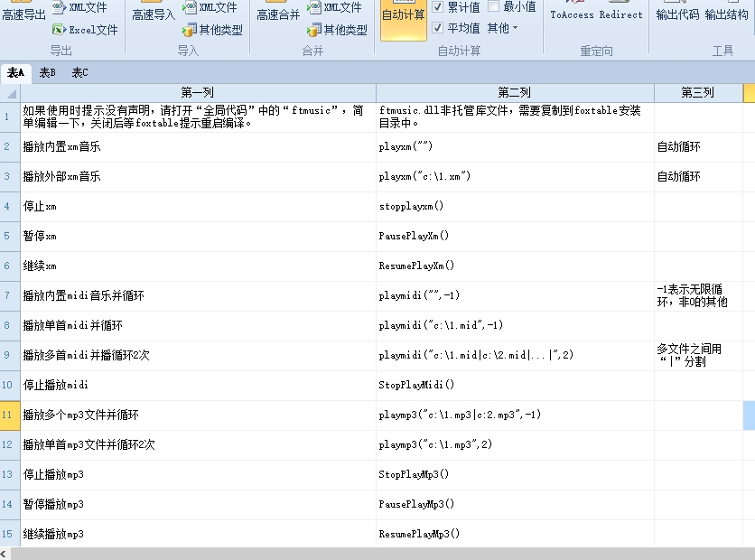The height and width of the screenshot is (560, 755).
Task: Toggle the 自动计算 button
Action: (x=403, y=20)
